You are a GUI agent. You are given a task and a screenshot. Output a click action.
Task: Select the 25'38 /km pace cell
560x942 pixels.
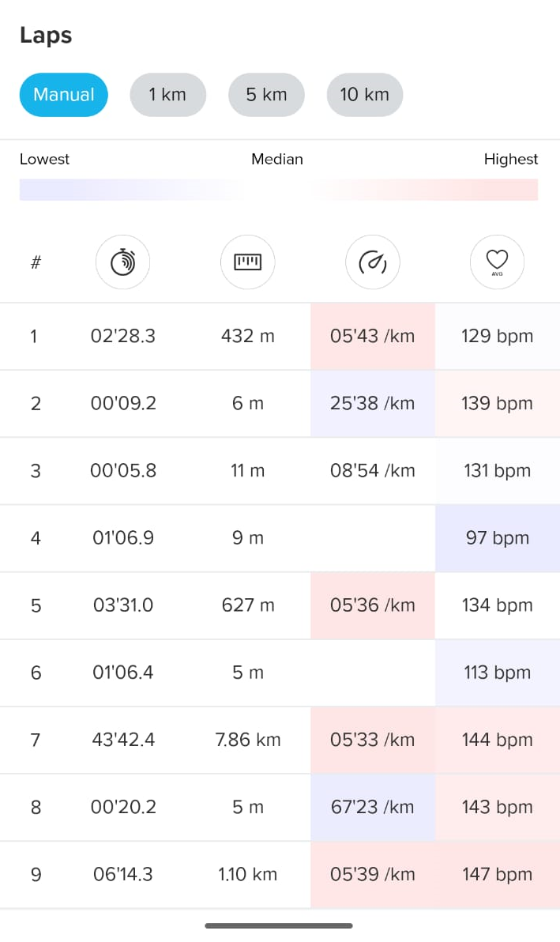point(372,403)
